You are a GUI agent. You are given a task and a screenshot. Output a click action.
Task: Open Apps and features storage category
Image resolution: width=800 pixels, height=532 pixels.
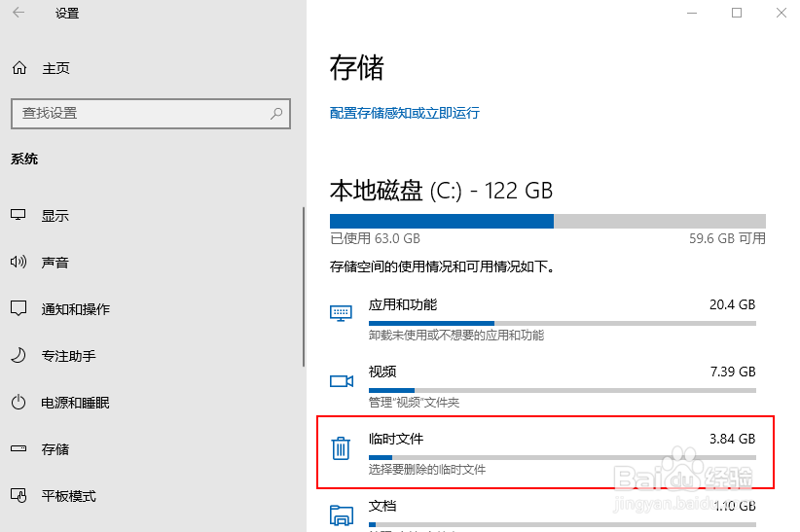pos(403,304)
